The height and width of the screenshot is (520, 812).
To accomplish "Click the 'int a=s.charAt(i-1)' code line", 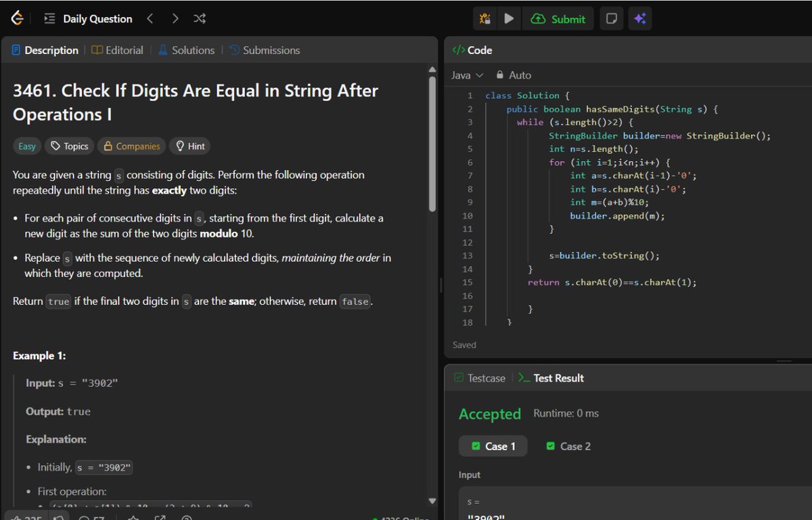I will (x=633, y=175).
